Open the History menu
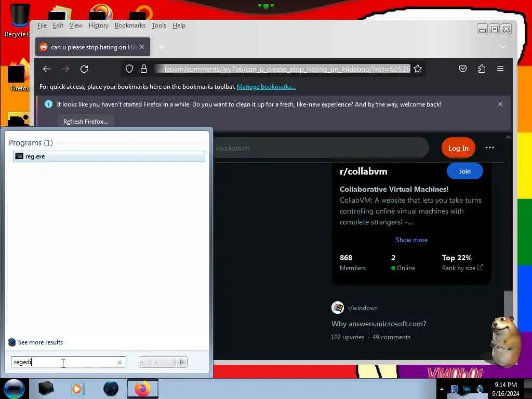 (98, 25)
